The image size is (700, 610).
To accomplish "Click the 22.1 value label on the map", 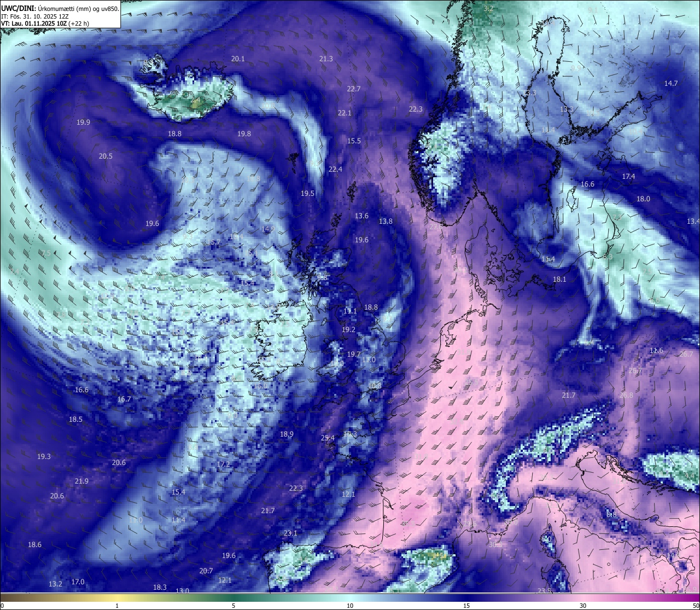I will tap(345, 113).
